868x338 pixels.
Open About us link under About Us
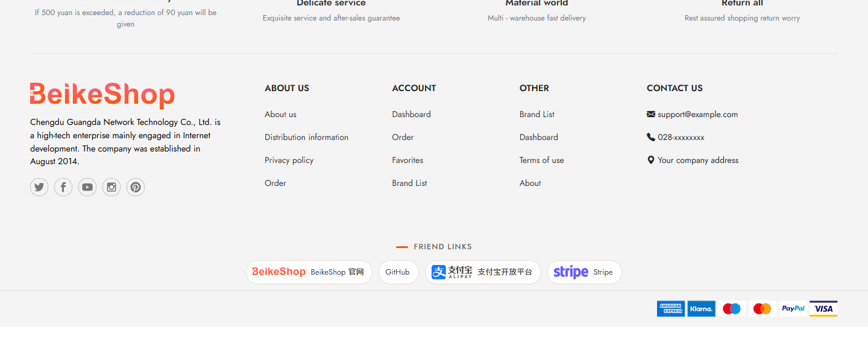[280, 114]
